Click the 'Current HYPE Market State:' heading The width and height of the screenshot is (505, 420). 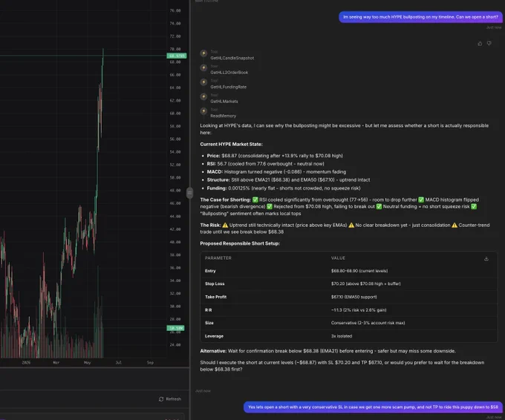tap(231, 144)
